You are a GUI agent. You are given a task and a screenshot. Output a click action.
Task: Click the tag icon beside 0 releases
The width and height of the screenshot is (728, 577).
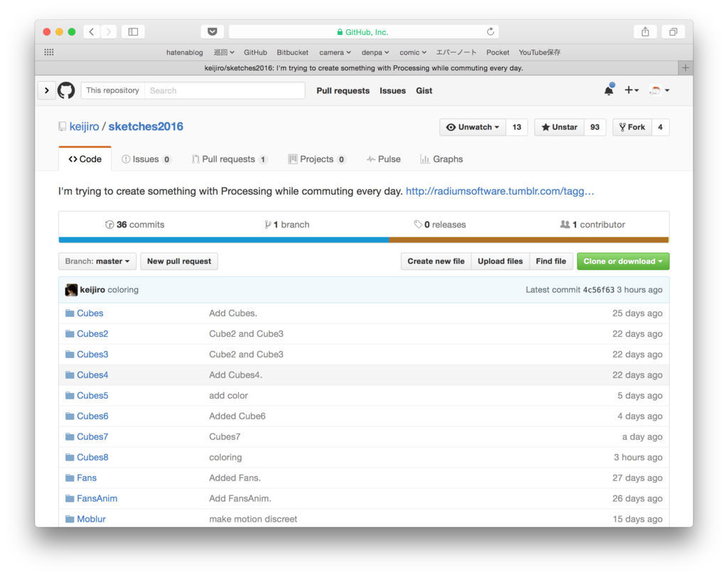pyautogui.click(x=418, y=225)
